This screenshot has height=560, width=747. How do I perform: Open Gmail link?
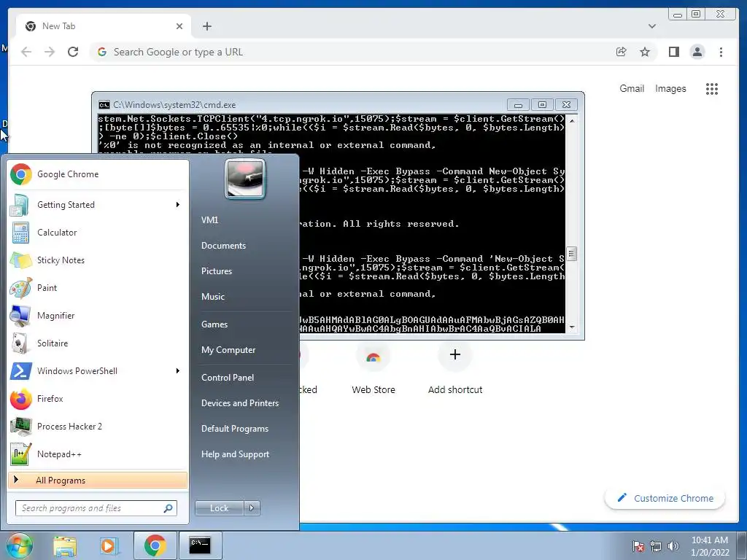632,88
